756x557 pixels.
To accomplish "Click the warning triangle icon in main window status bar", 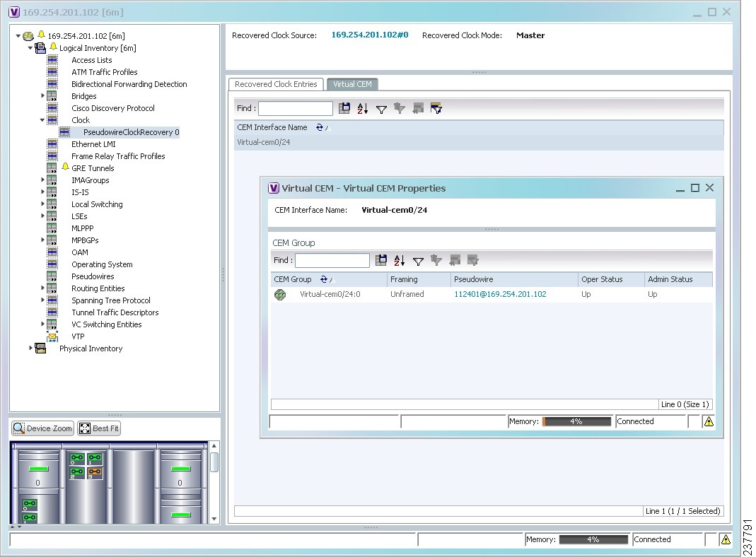I will pyautogui.click(x=726, y=539).
